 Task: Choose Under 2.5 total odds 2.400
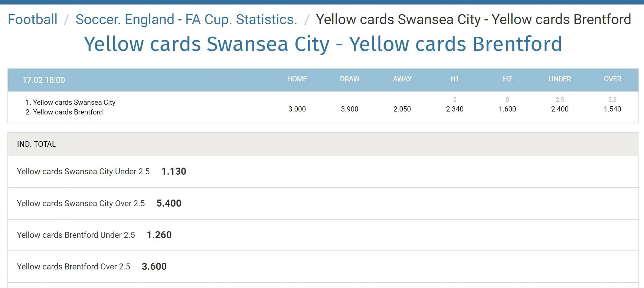tap(560, 109)
